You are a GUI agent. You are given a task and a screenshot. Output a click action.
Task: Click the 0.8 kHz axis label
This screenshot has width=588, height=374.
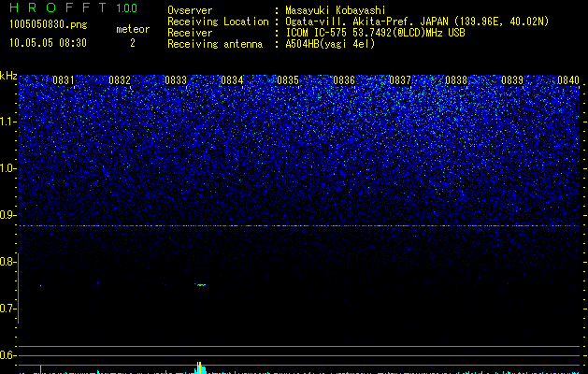tap(8, 262)
